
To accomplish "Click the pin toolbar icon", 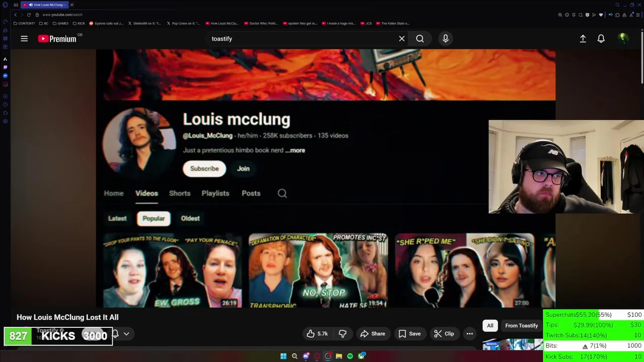I will coord(574,15).
